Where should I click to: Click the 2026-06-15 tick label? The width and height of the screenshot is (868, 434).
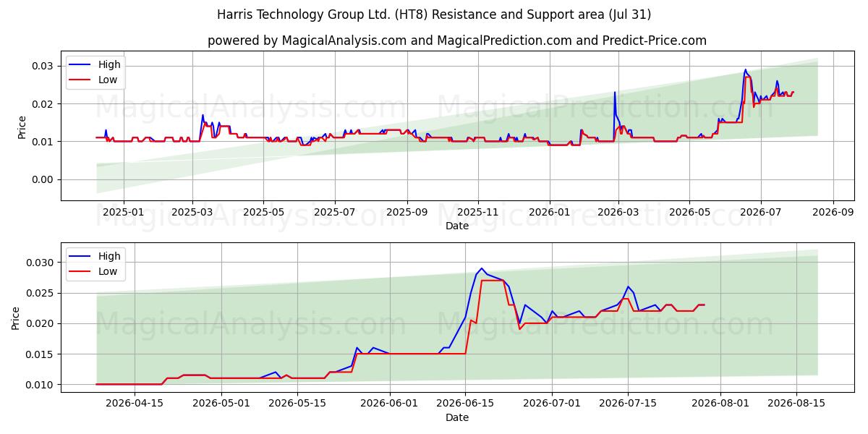[x=466, y=403]
